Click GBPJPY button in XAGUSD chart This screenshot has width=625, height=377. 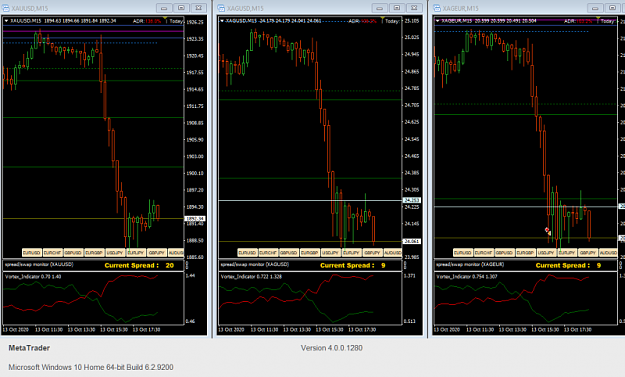pos(372,253)
